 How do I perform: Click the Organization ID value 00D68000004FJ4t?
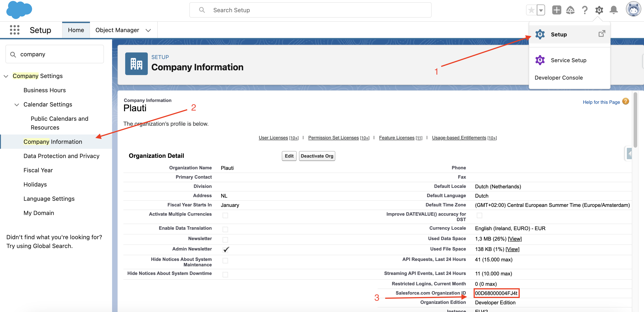coord(496,293)
